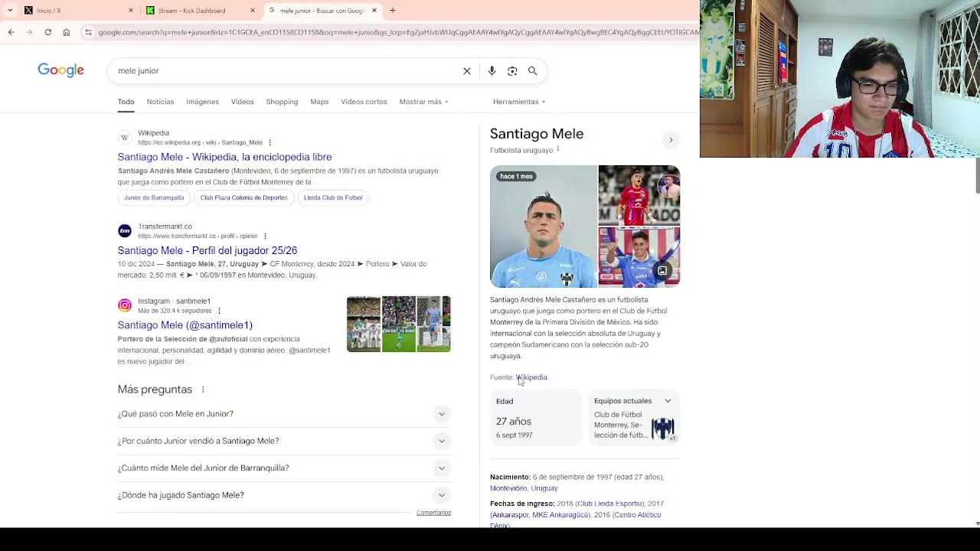Viewport: 980px width, 551px height.
Task: Select the Maps search tab
Action: pyautogui.click(x=319, y=102)
